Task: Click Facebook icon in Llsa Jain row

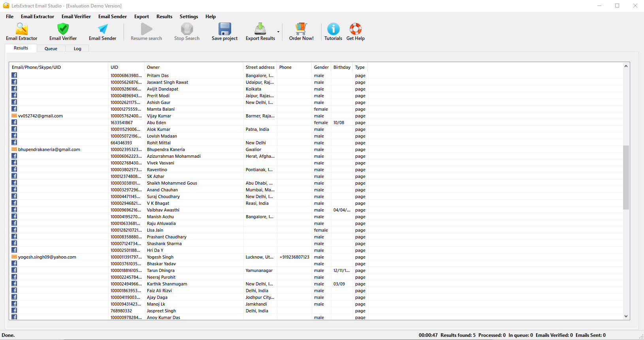Action: click(x=14, y=230)
